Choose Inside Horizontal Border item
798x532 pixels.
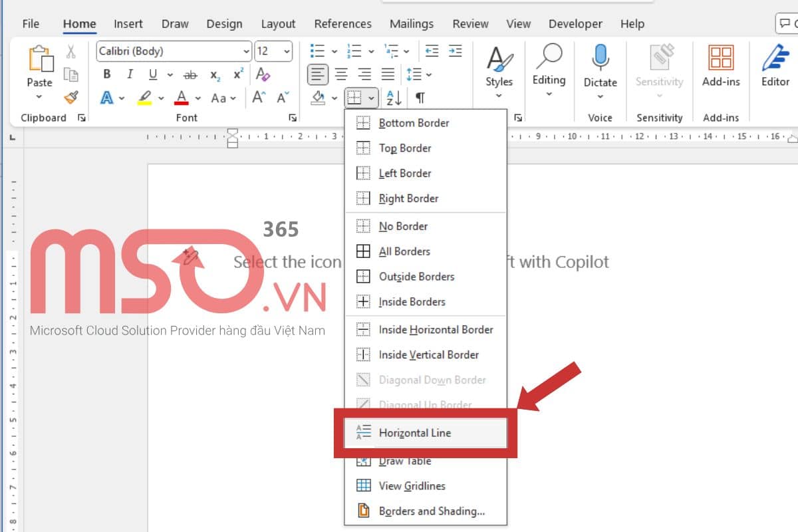426,330
